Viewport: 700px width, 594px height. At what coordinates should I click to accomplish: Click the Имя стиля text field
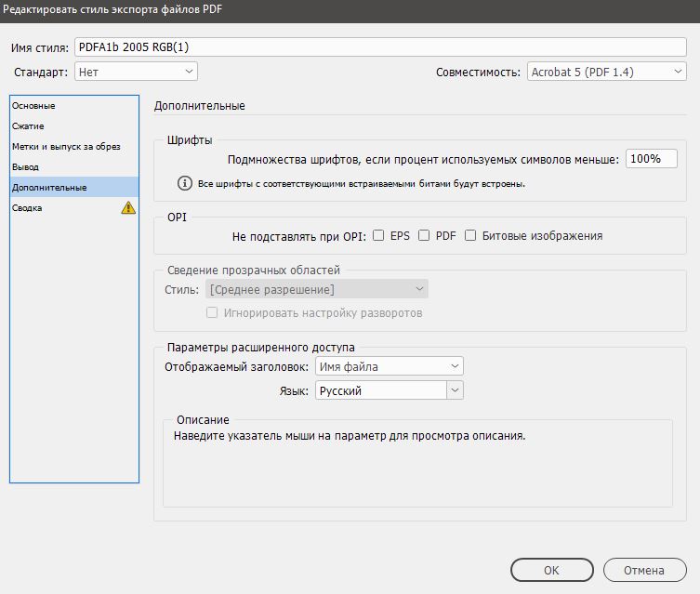(x=380, y=46)
